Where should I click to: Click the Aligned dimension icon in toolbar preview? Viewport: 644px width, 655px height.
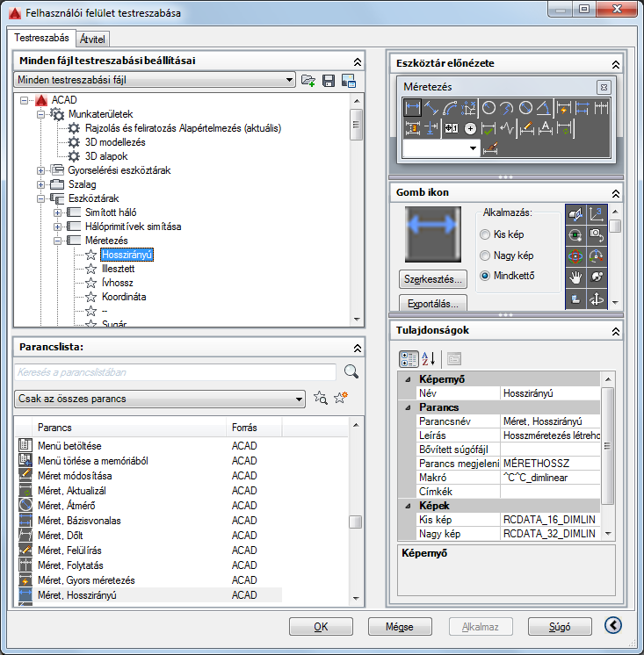431,108
